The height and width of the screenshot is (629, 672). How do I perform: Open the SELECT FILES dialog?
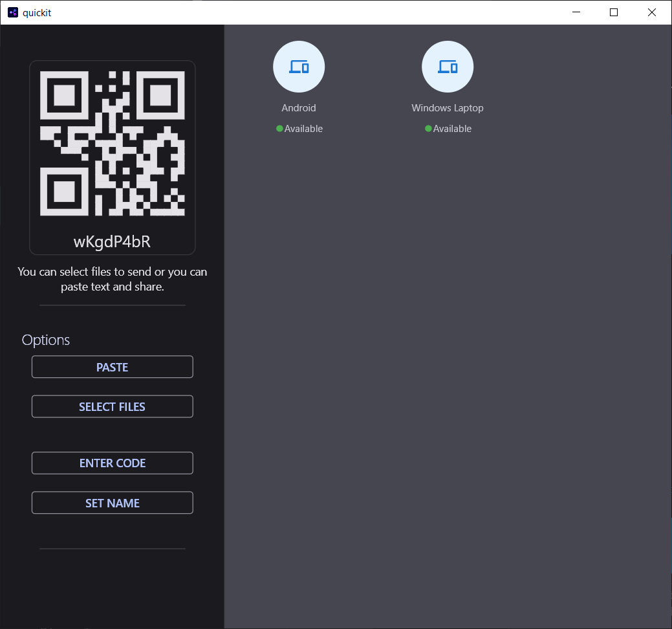pos(113,406)
